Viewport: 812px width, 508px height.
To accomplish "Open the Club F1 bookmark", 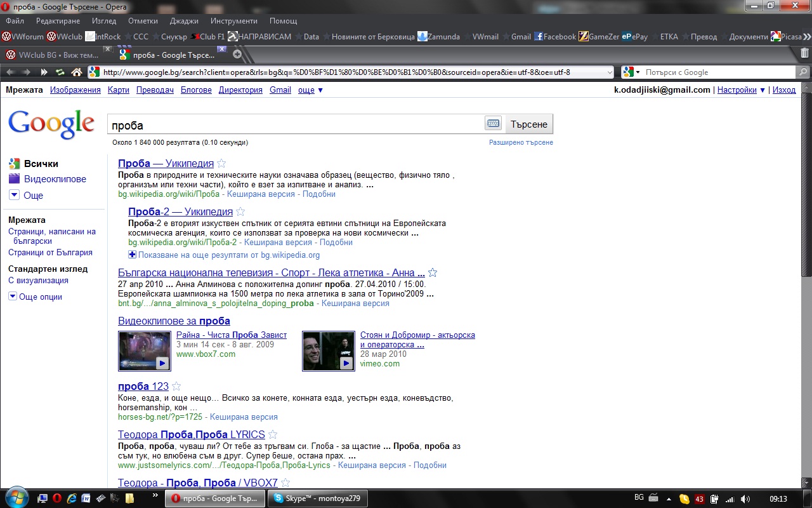I will (x=207, y=37).
